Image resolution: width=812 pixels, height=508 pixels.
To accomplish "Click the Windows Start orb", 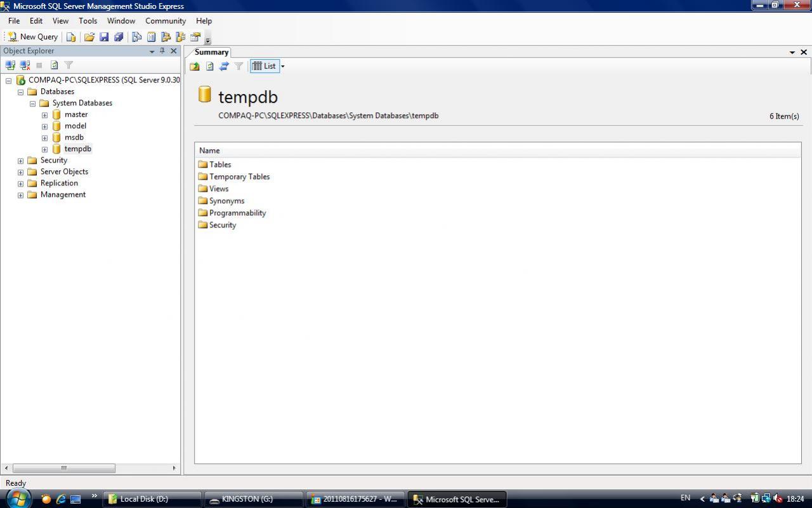I will (18, 498).
